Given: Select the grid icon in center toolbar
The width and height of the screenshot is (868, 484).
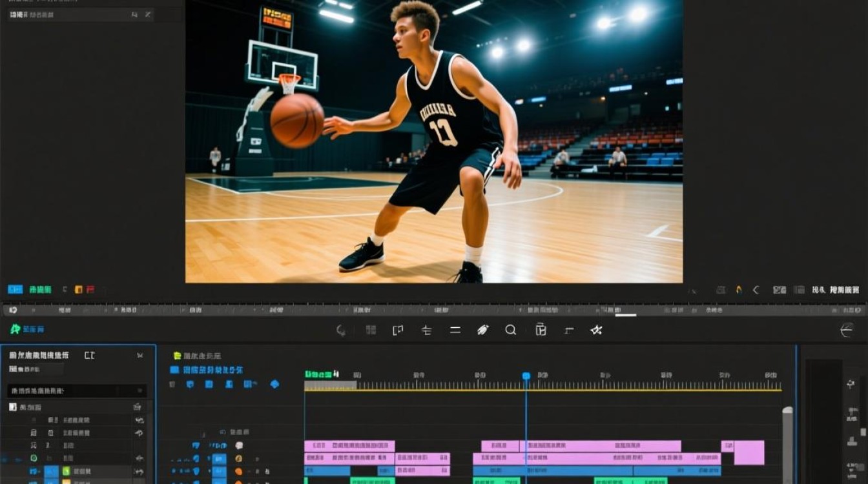Looking at the screenshot, I should click(371, 330).
